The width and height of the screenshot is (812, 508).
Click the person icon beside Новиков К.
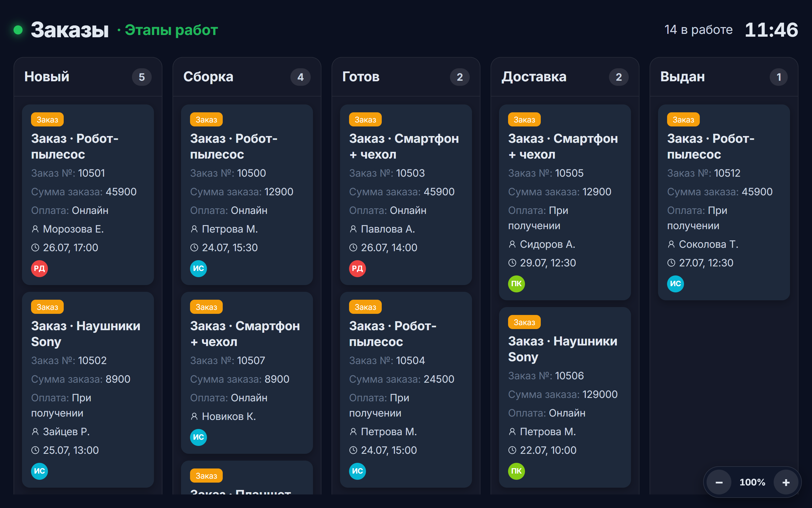tap(194, 417)
